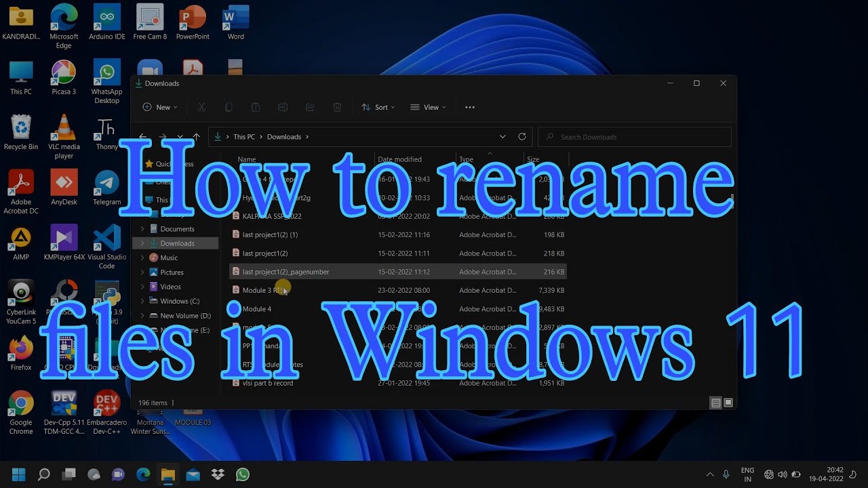Open Dropbox from the taskbar
Viewport: 868px width, 488px height.
pyautogui.click(x=218, y=474)
